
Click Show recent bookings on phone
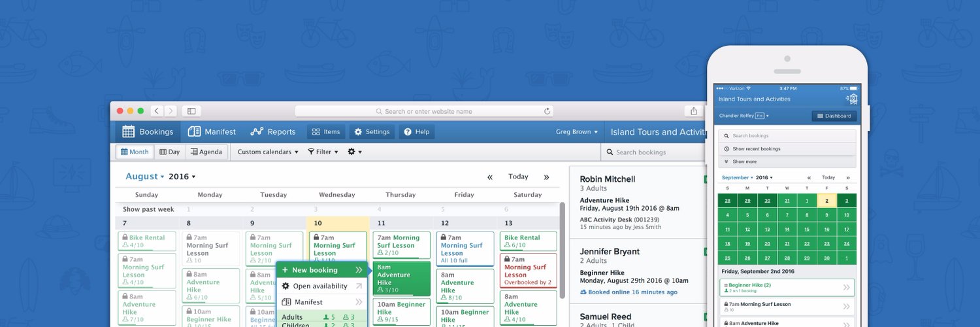(x=787, y=148)
